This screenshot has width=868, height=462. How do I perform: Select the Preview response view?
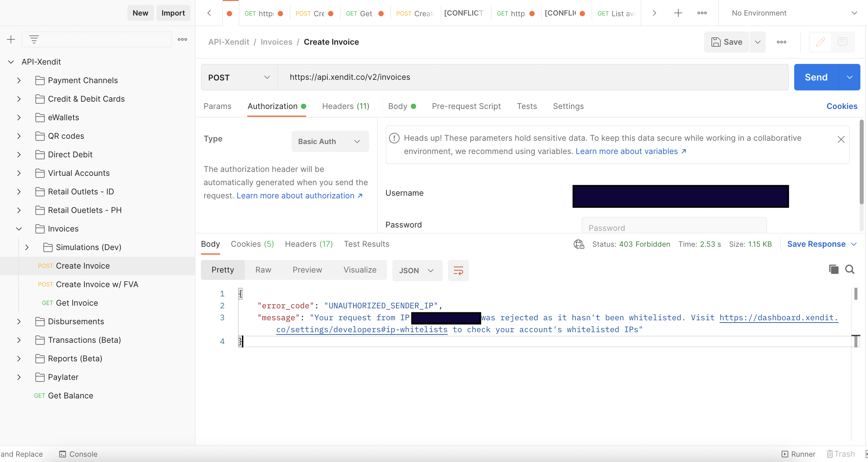[x=307, y=270]
